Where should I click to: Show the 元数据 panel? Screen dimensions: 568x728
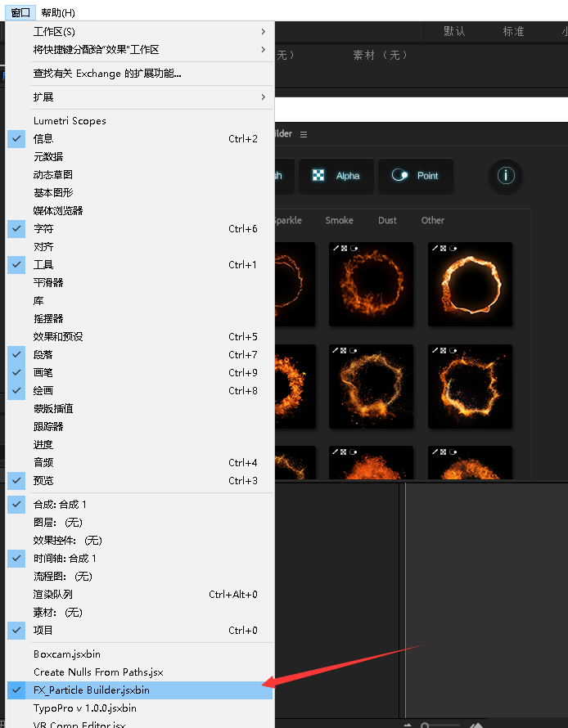140,157
